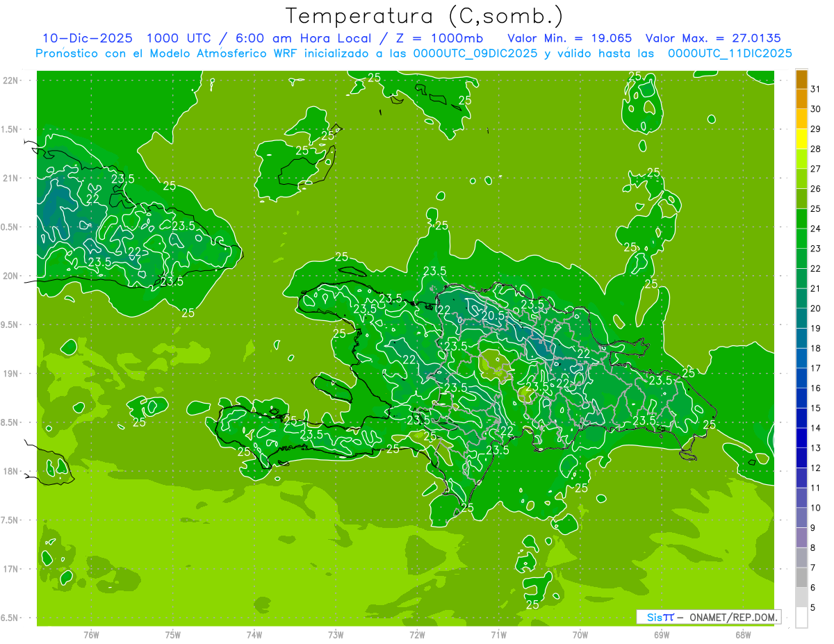Viewport: 834px width, 644px height.
Task: Pick the legend color band between 27 and 28
Action: point(801,158)
